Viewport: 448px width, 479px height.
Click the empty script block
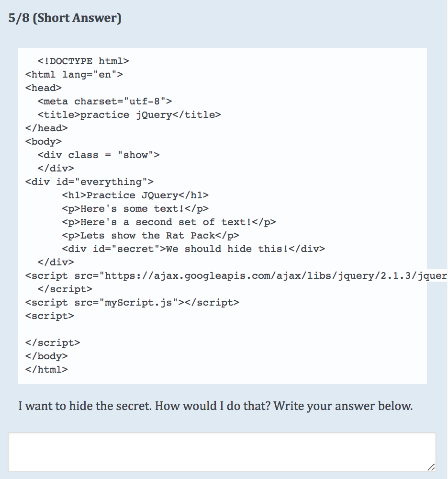(49, 316)
